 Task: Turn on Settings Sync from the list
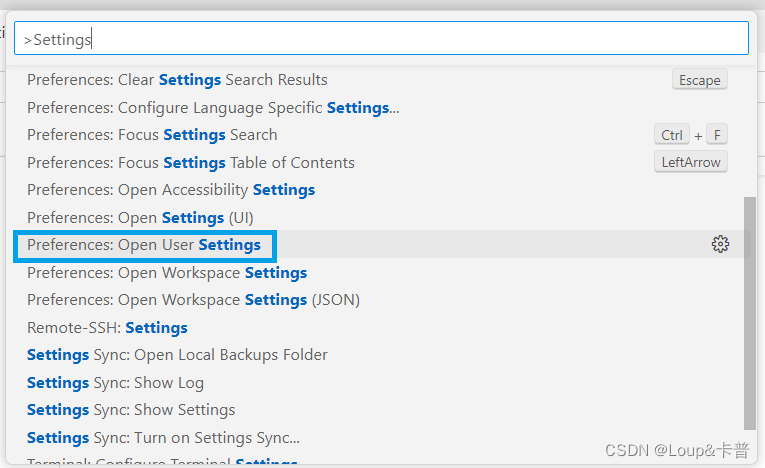[163, 437]
